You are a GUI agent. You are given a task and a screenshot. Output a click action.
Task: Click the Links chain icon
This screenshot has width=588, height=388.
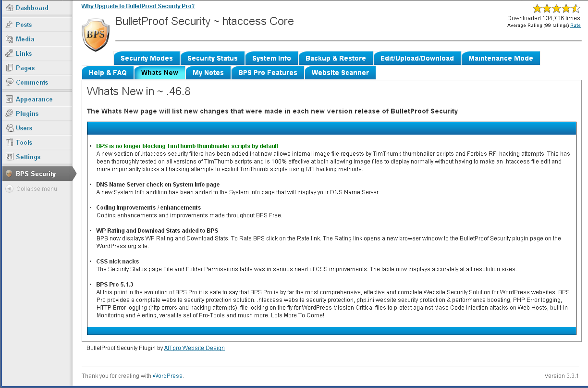pyautogui.click(x=9, y=53)
